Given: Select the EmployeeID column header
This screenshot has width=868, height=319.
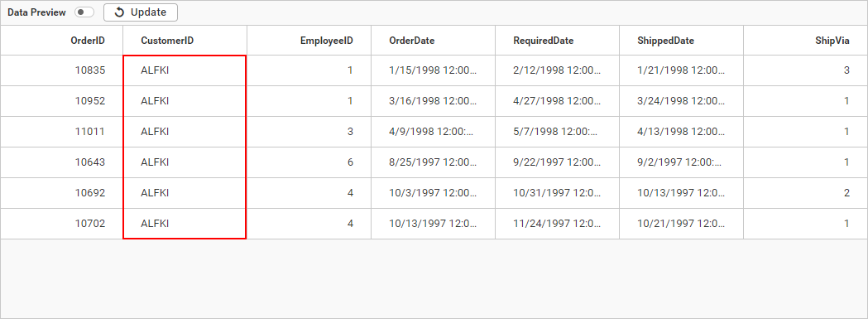Looking at the screenshot, I should [309, 41].
